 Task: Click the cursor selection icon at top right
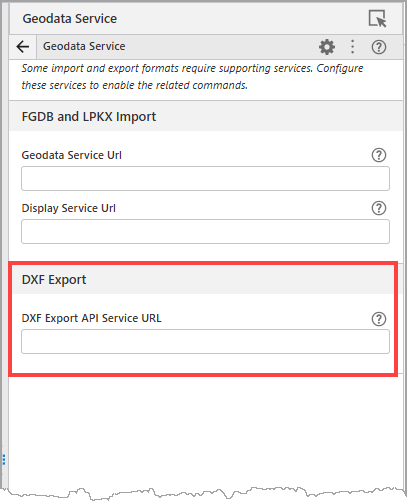[377, 18]
